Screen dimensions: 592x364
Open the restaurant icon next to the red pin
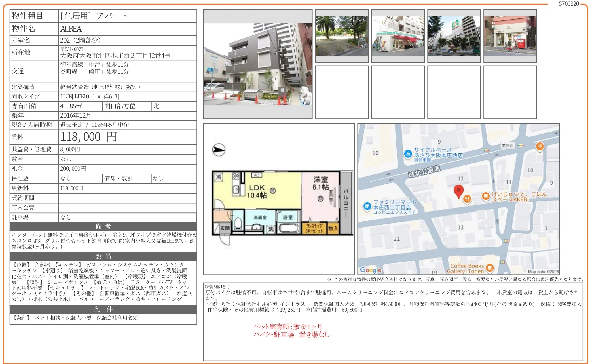click(466, 199)
